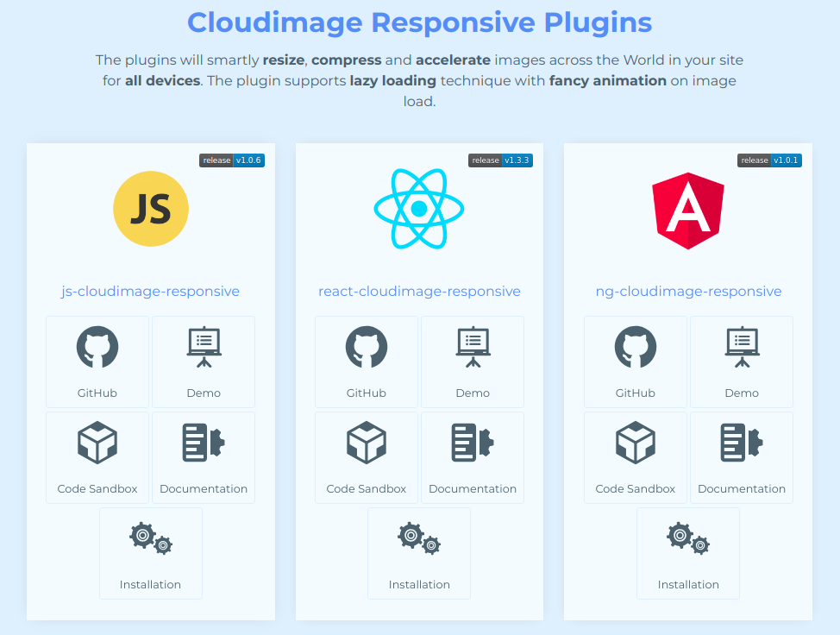Click the bold words 'fancy animation'
The image size is (840, 635).
[607, 80]
